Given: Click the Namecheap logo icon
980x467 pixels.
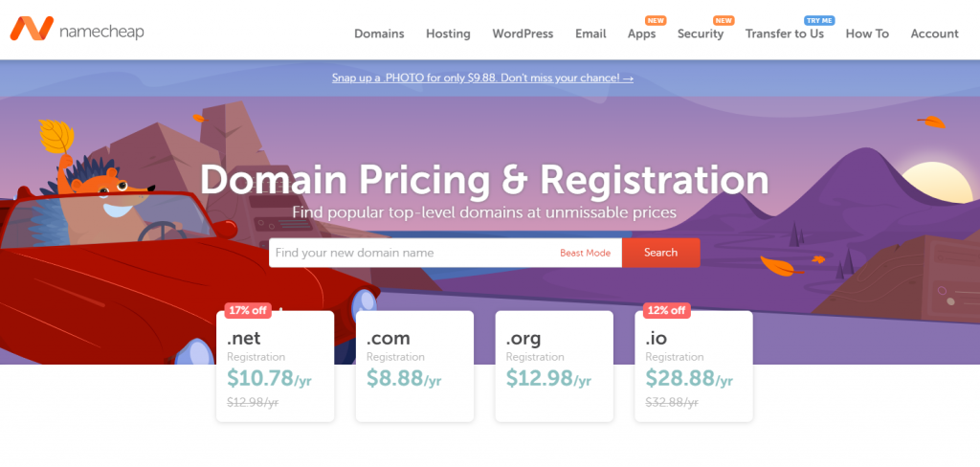Looking at the screenshot, I should coord(32,29).
